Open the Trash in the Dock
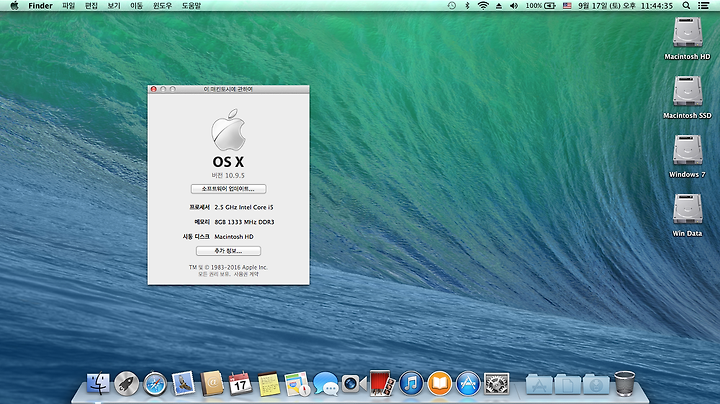 coord(624,383)
